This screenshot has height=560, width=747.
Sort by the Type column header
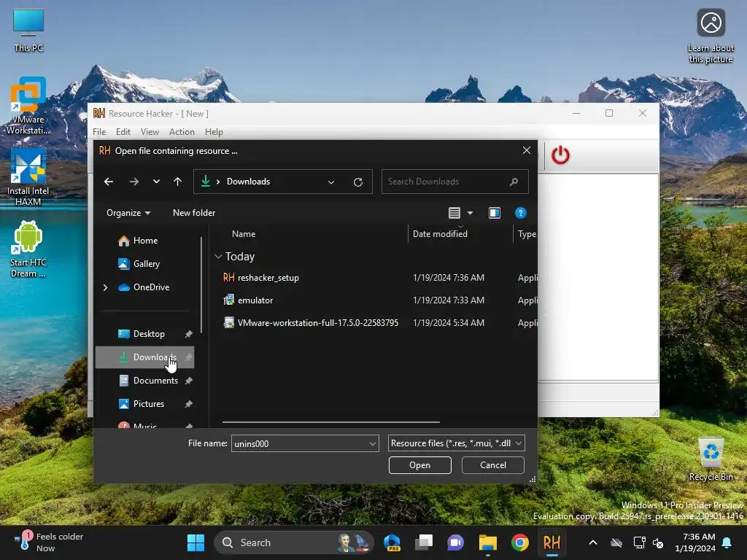click(x=527, y=234)
